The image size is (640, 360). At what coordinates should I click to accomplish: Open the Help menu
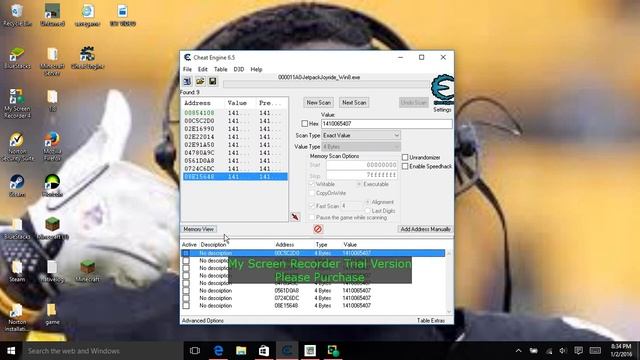click(x=256, y=69)
